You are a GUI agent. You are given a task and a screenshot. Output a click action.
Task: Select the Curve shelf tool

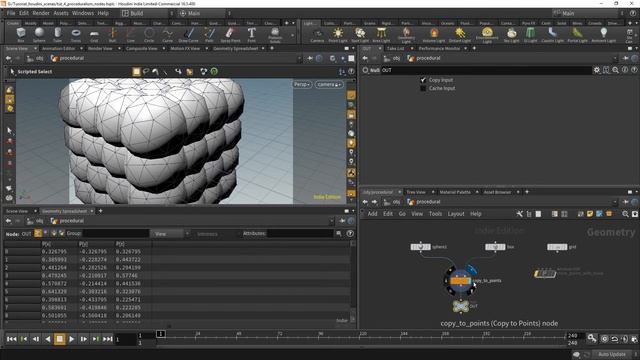pos(167,35)
